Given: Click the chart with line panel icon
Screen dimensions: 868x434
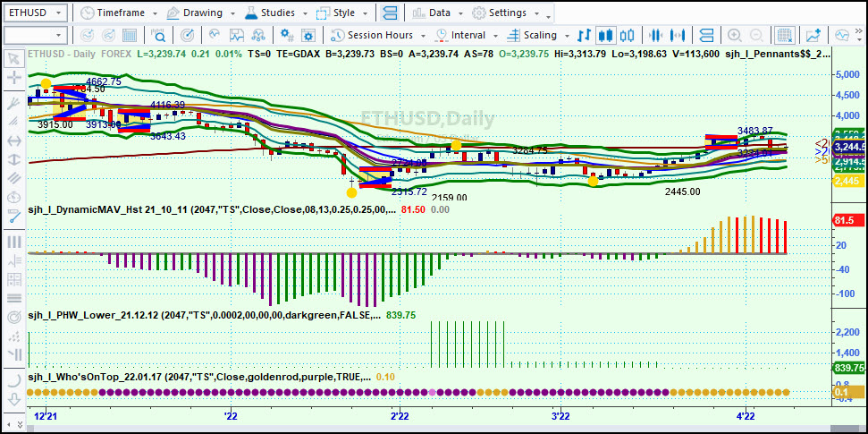Looking at the screenshot, I should tap(237, 36).
